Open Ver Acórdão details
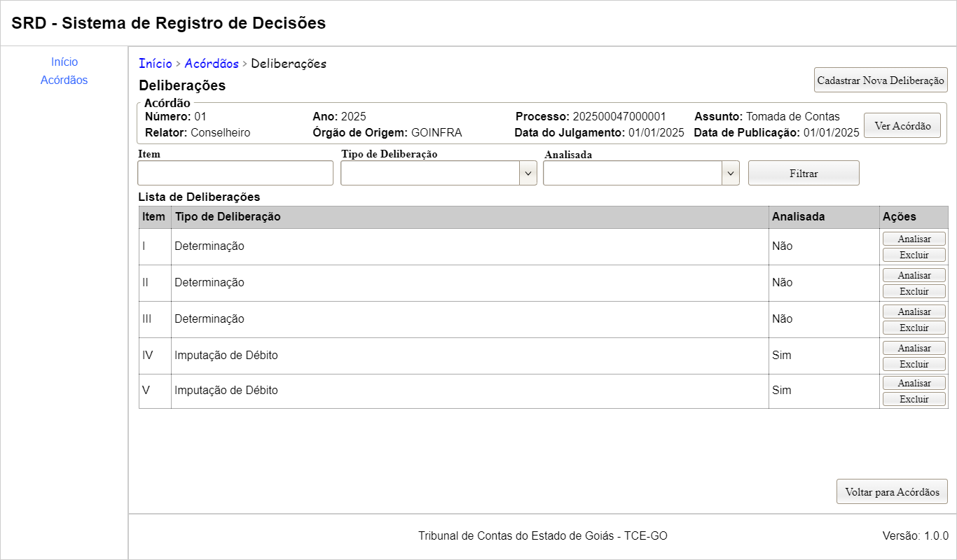 click(902, 126)
